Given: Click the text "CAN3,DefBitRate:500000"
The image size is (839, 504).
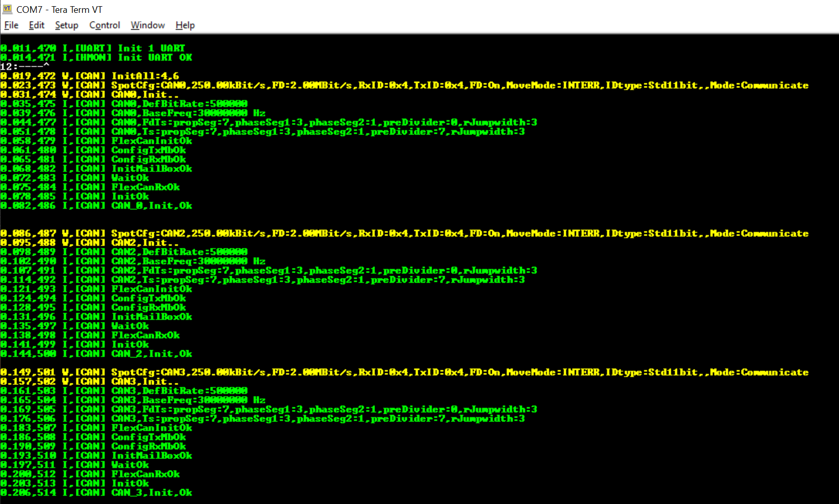Looking at the screenshot, I should click(180, 390).
